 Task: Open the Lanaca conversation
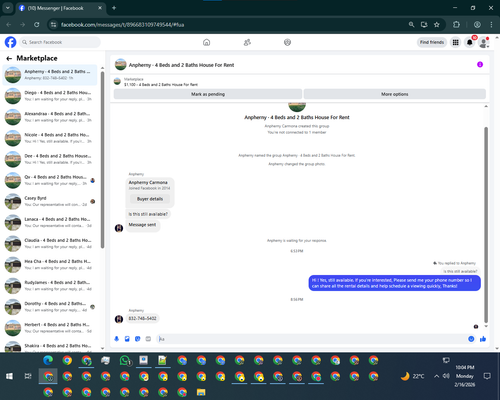[x=50, y=222]
